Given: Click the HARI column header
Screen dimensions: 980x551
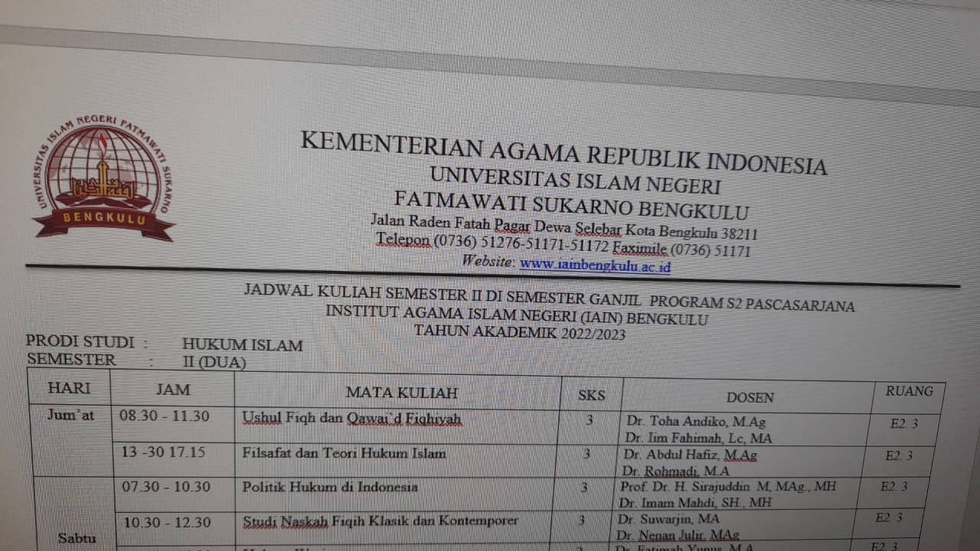Looking at the screenshot, I should pyautogui.click(x=69, y=388).
